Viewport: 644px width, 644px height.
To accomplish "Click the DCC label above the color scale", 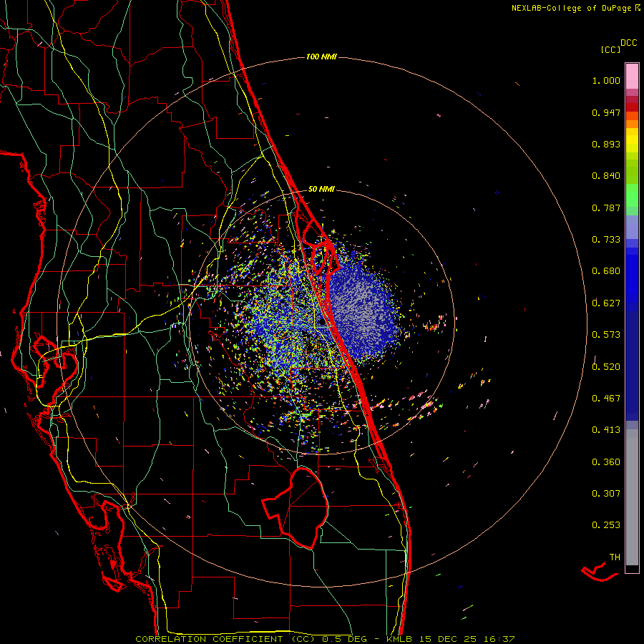I will [x=629, y=43].
